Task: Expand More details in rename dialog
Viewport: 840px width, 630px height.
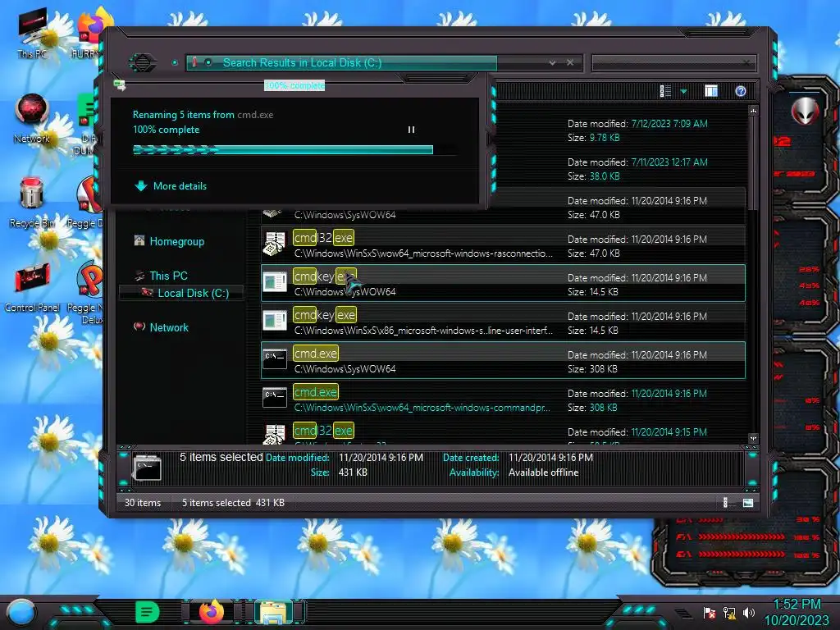Action: tap(171, 186)
